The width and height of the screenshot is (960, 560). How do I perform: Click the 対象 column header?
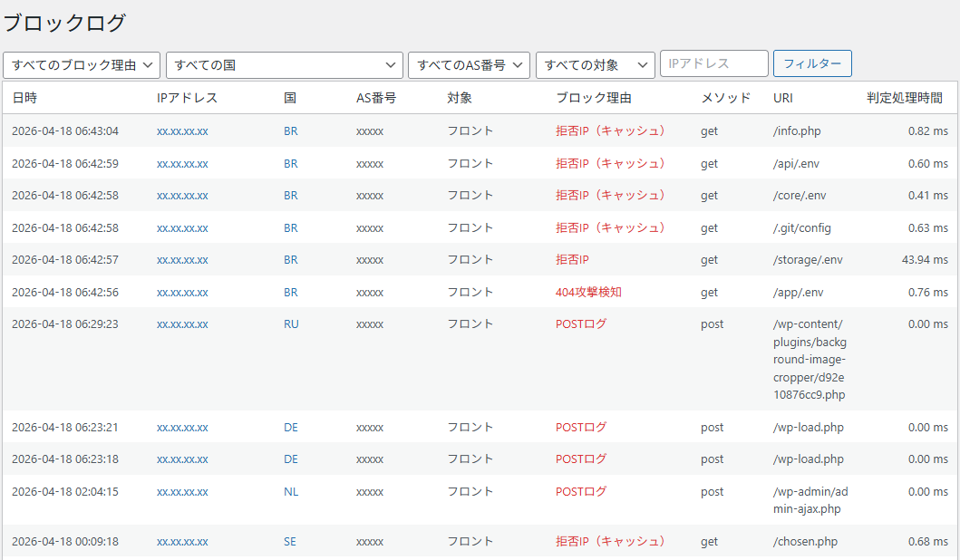[x=460, y=98]
